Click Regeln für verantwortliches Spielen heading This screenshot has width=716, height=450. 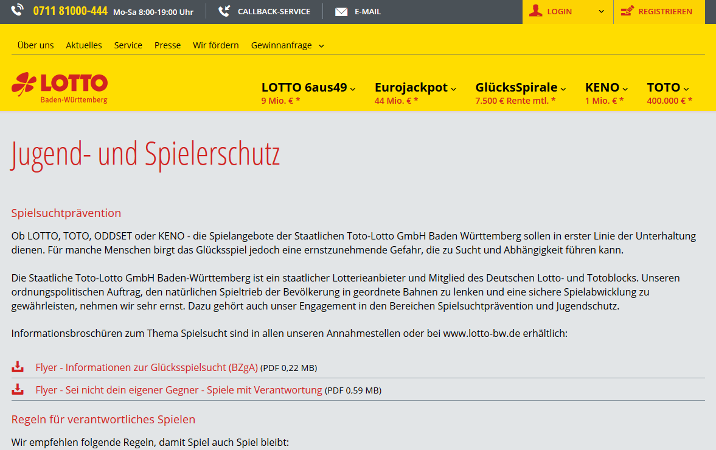103,419
